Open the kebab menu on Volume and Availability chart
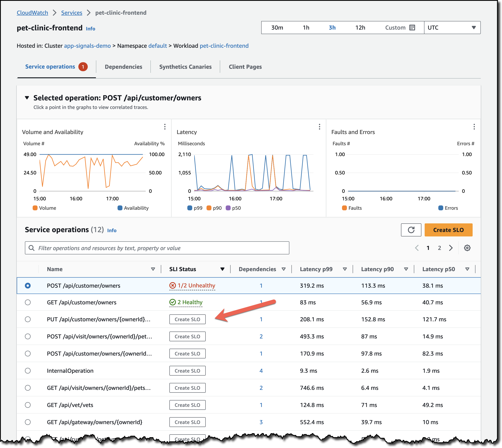Screen dimensions: 502x448 (165, 127)
